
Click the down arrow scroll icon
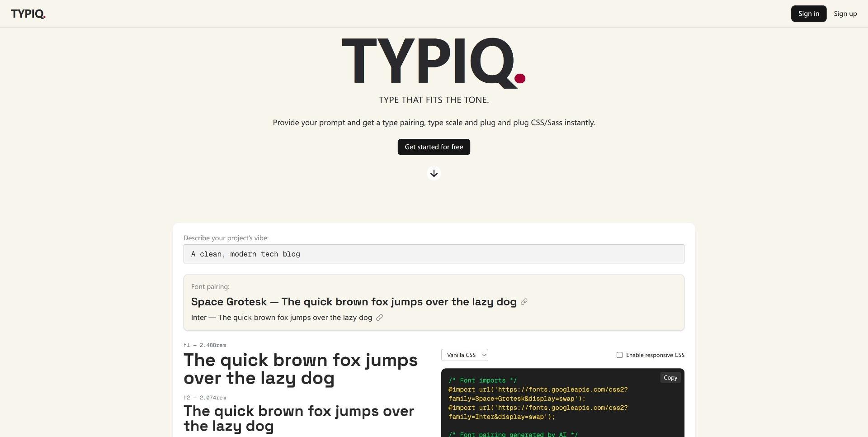434,173
